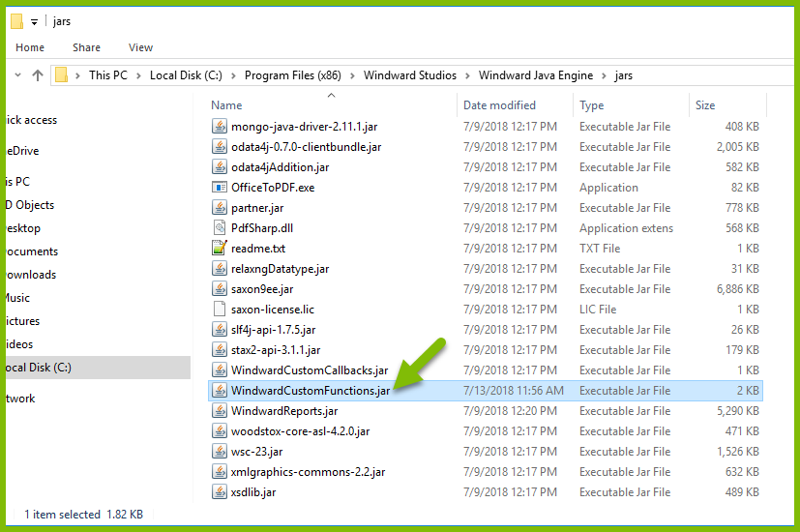800x532 pixels.
Task: Click the xsdlib.jar file icon
Action: point(220,491)
